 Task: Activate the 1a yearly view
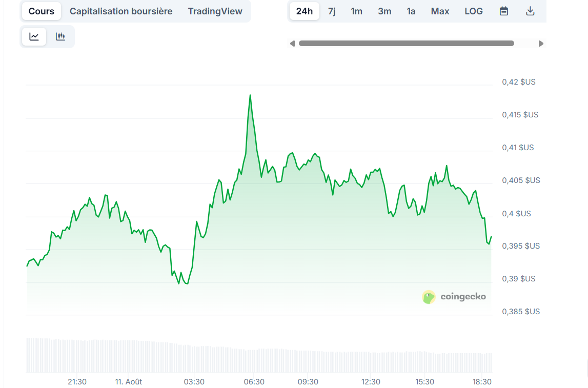coord(411,11)
